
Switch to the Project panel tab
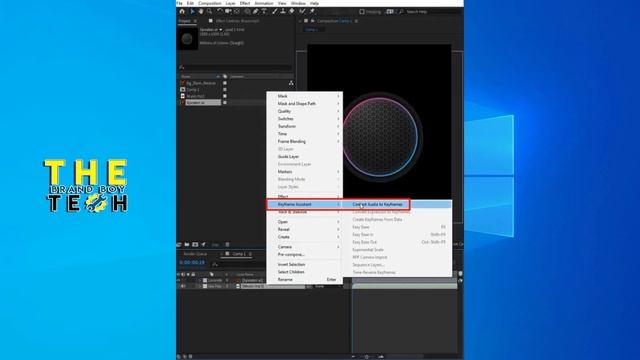tap(184, 21)
